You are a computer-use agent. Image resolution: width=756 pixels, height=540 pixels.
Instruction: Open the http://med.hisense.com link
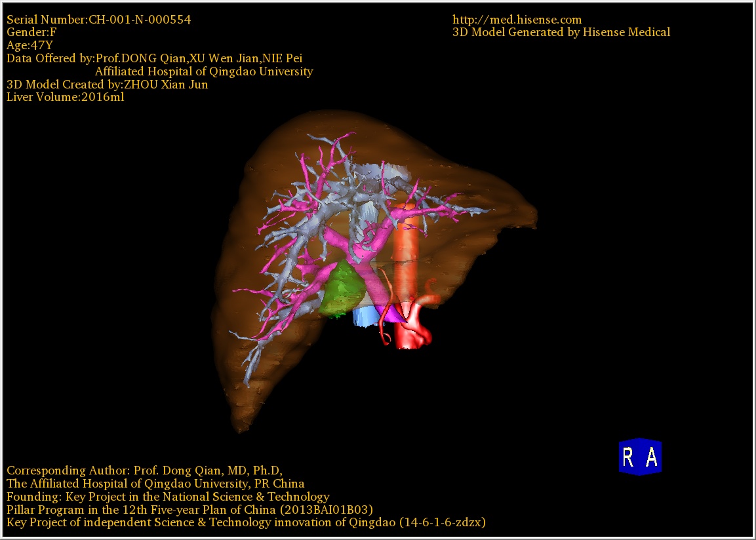tap(517, 19)
